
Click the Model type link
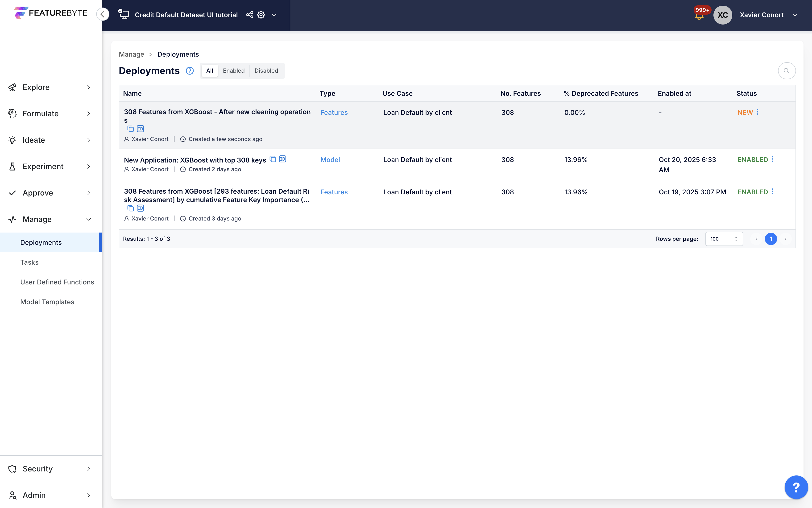coord(330,160)
